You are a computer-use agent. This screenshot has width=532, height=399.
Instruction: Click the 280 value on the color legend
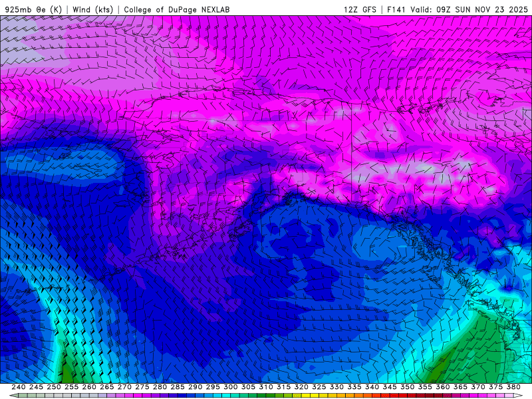[x=160, y=387]
